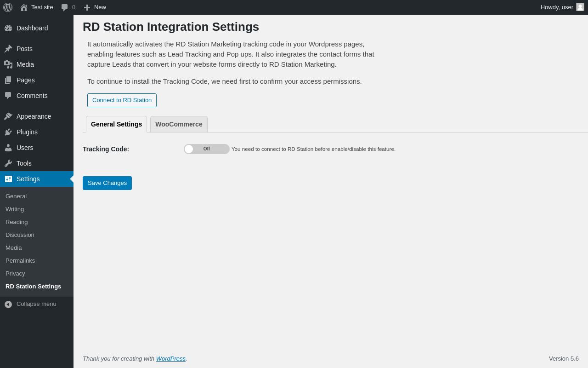Click the Appearance paintbrush icon

pyautogui.click(x=8, y=116)
